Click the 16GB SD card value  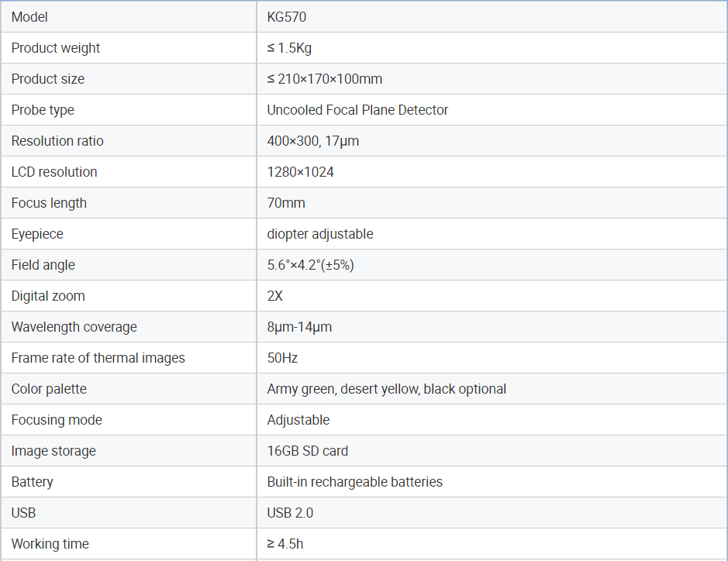pos(307,450)
